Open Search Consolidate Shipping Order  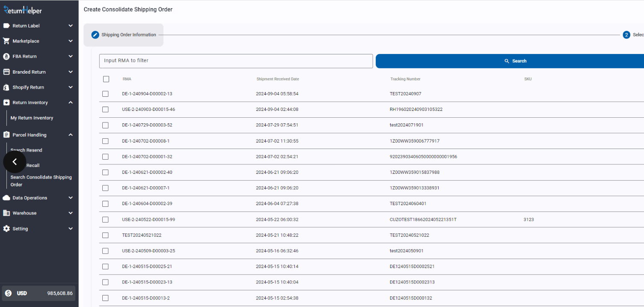coord(41,181)
